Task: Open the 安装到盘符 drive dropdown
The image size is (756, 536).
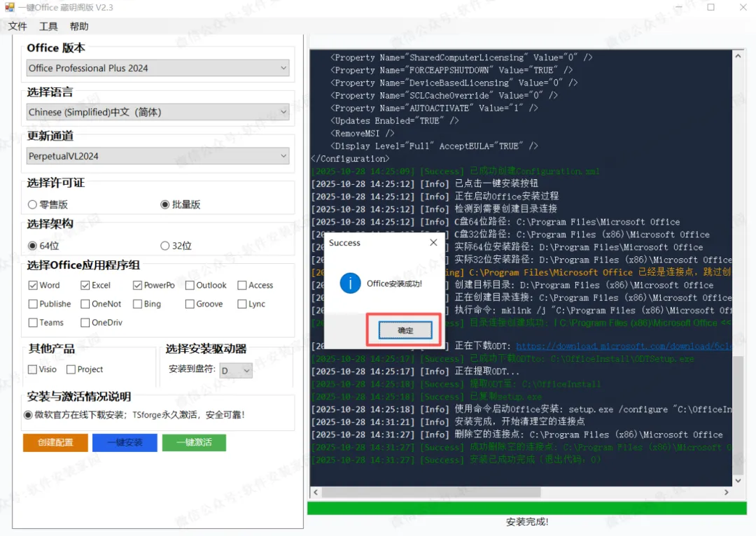Action: coord(236,370)
